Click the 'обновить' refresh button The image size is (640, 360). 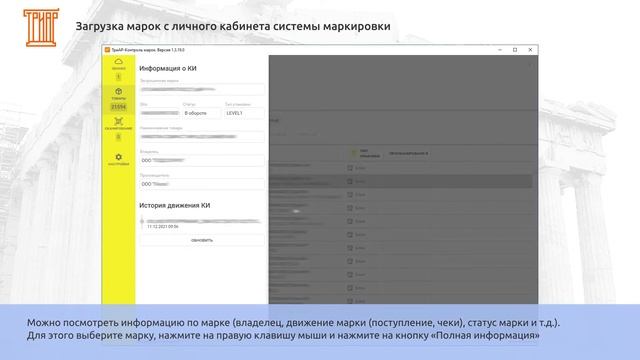[202, 240]
